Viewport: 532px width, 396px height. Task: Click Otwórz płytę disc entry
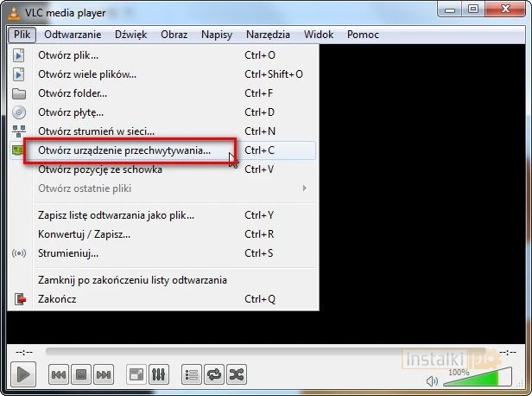[71, 112]
